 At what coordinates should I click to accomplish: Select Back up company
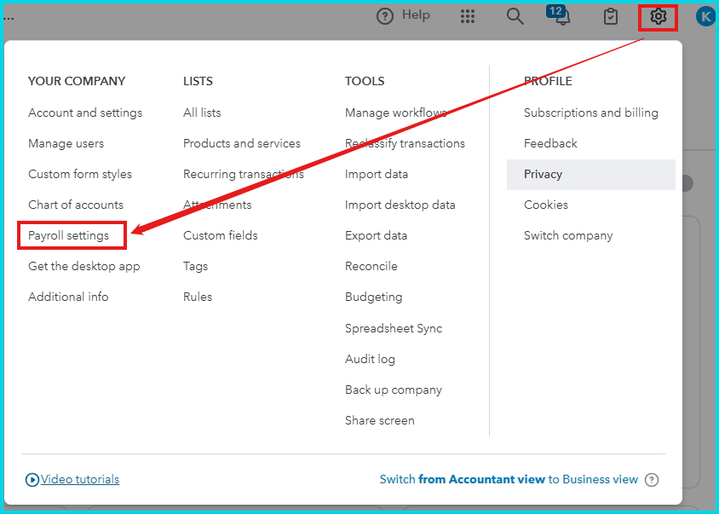coord(393,390)
